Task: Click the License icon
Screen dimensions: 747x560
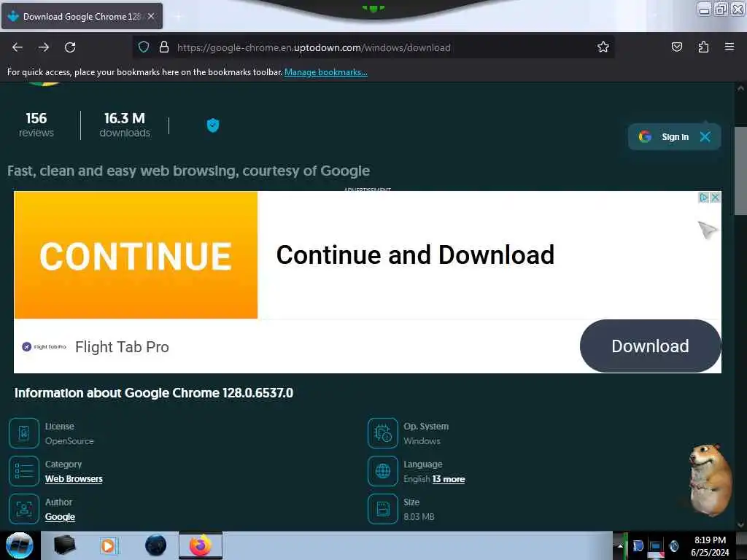Action: point(24,433)
